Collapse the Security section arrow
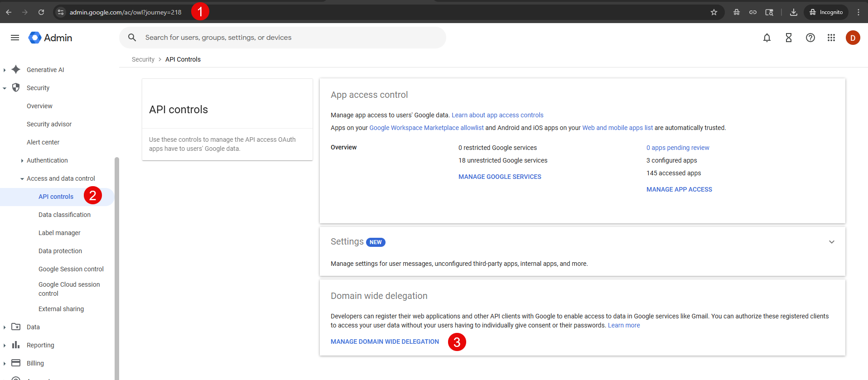 [x=5, y=88]
